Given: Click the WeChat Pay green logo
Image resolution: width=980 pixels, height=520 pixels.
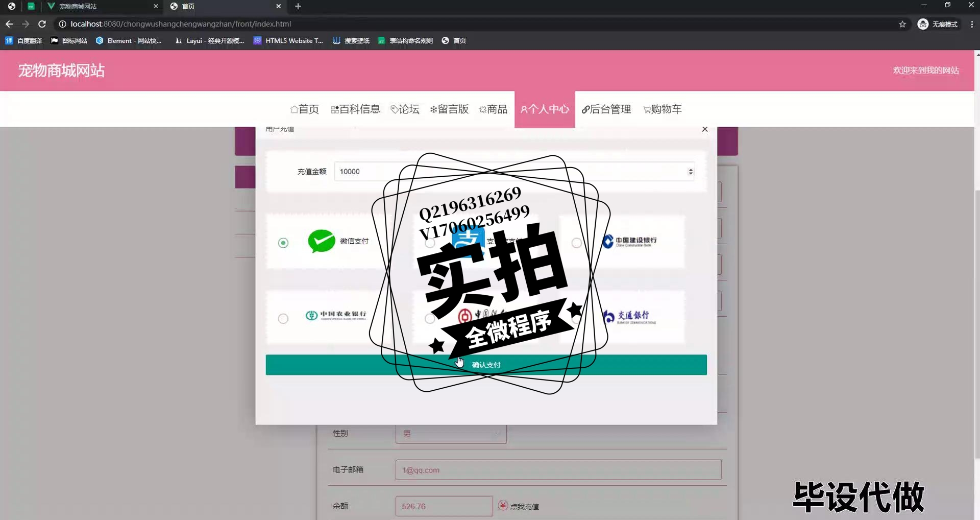Looking at the screenshot, I should (322, 241).
